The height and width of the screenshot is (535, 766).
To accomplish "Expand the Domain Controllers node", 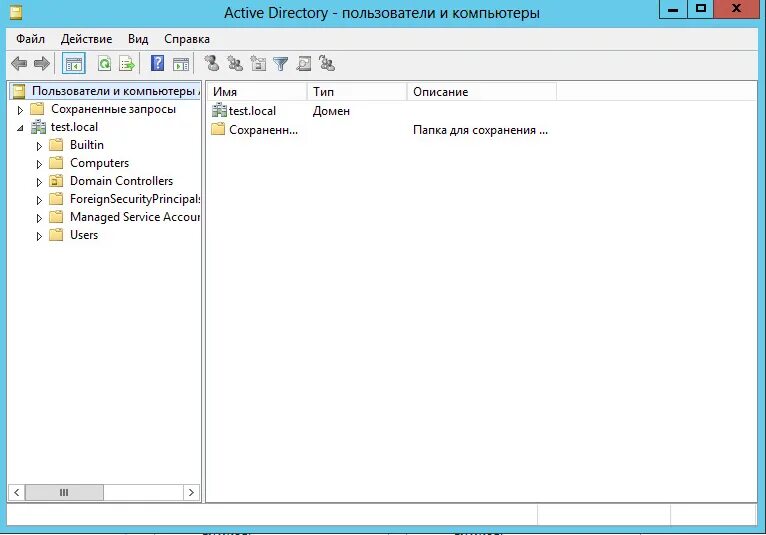I will [x=39, y=182].
